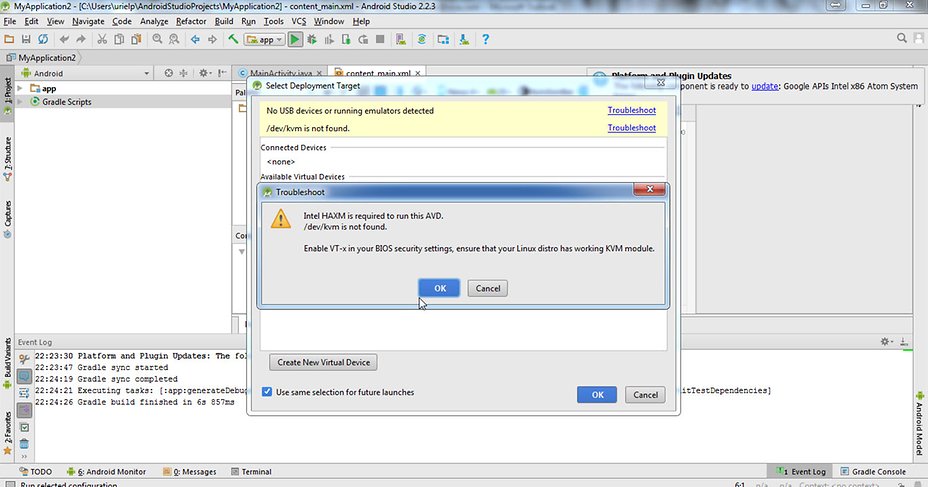Click the Debug app bug icon

[312, 39]
